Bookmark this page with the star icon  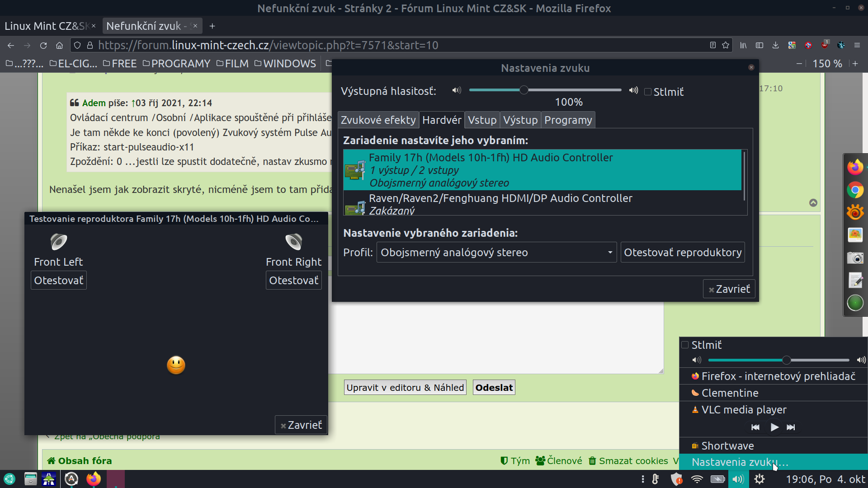pos(726,45)
